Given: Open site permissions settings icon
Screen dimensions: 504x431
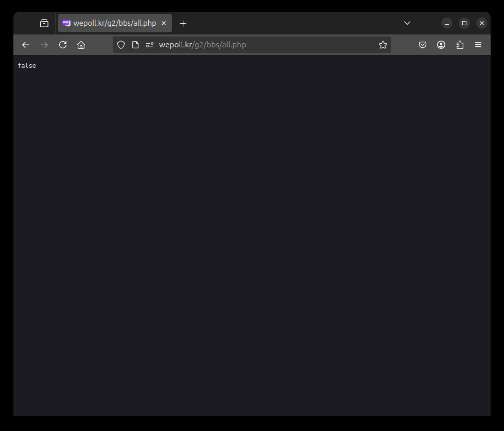Looking at the screenshot, I should coord(150,45).
